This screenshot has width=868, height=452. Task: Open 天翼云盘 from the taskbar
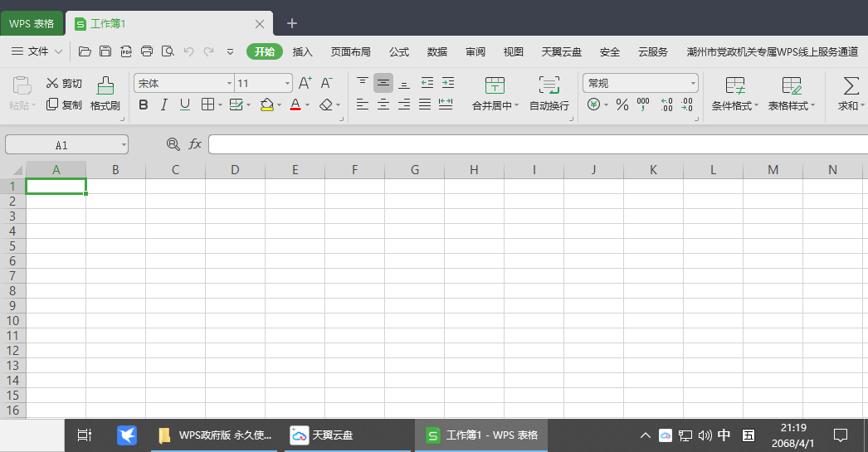coord(347,435)
